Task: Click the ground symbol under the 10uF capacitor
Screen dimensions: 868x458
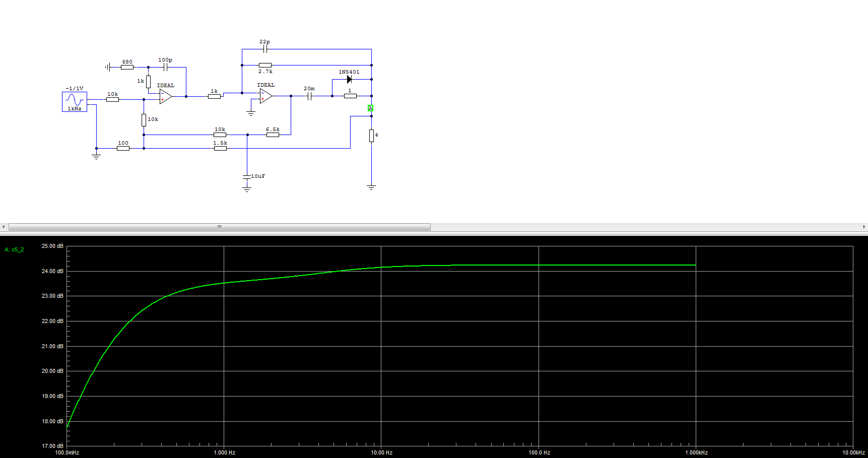Action: tap(246, 189)
